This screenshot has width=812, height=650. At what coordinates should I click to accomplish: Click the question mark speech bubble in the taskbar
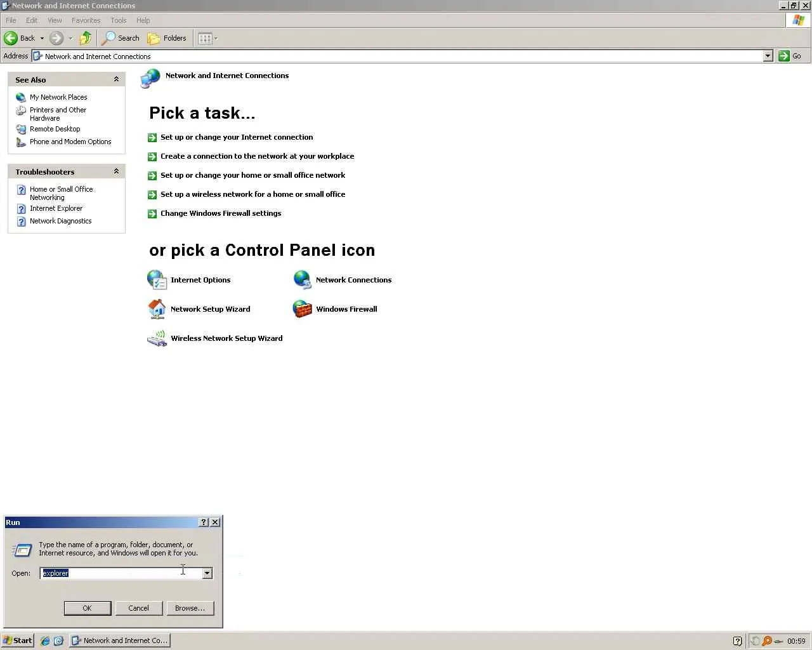coord(737,641)
